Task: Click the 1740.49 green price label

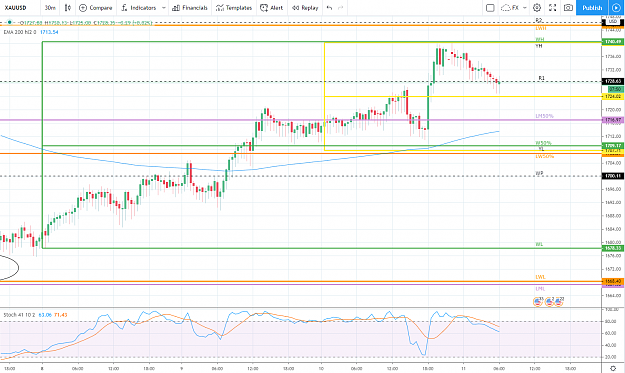Action: [613, 41]
